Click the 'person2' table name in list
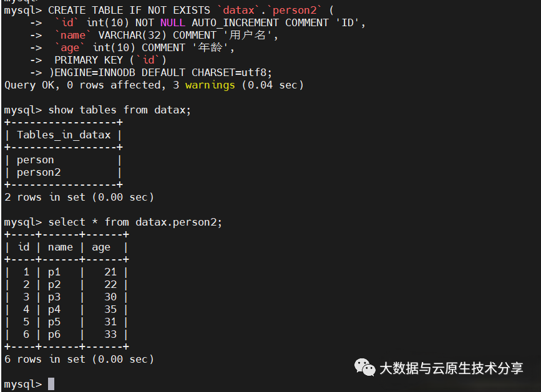This screenshot has height=392, width=541. [x=39, y=172]
